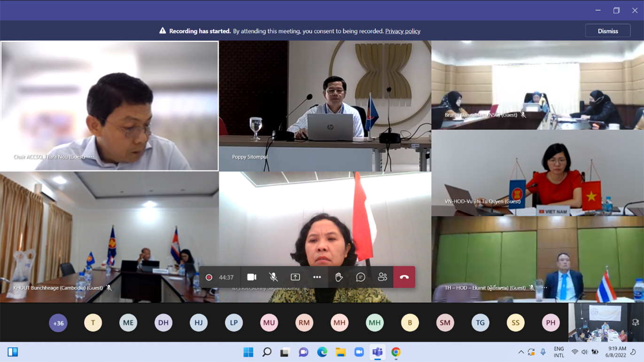Select participant avatar DH
Image resolution: width=644 pixels, height=362 pixels.
click(163, 323)
